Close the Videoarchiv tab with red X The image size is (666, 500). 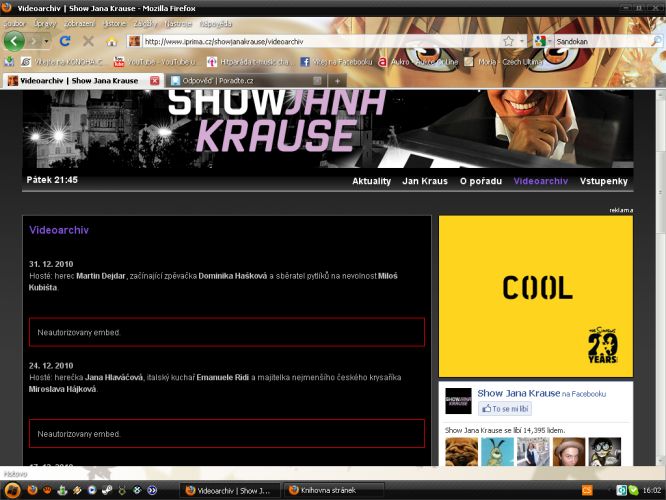click(155, 81)
